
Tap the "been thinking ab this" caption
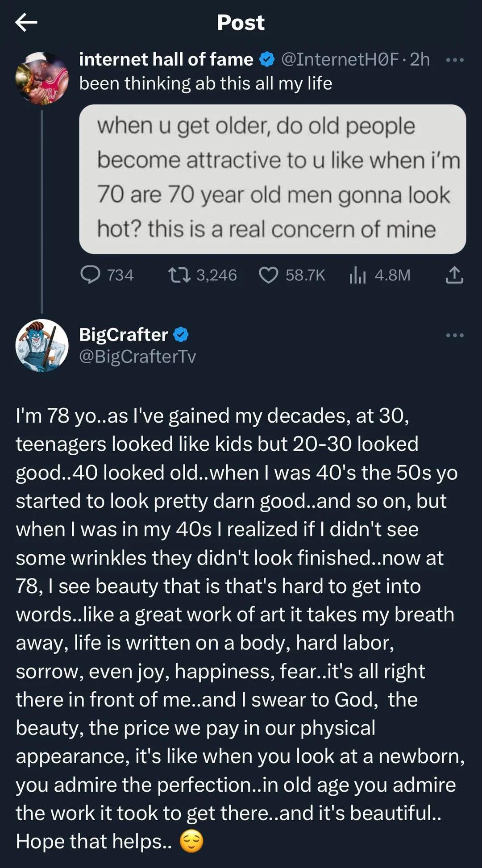(205, 83)
